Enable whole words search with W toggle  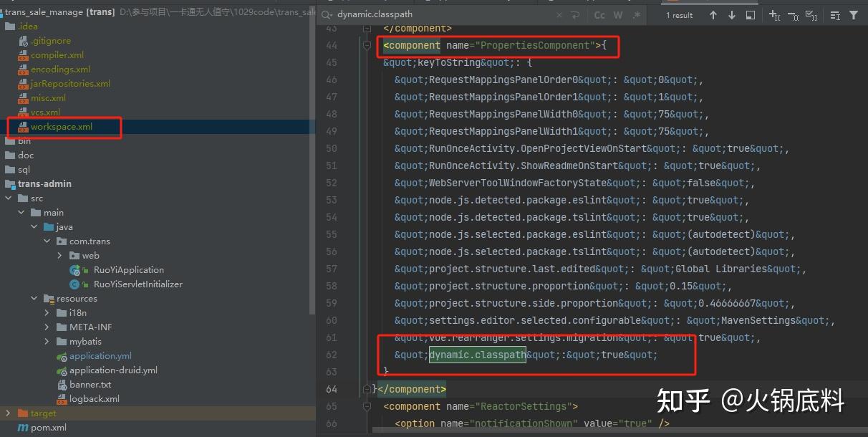point(618,14)
